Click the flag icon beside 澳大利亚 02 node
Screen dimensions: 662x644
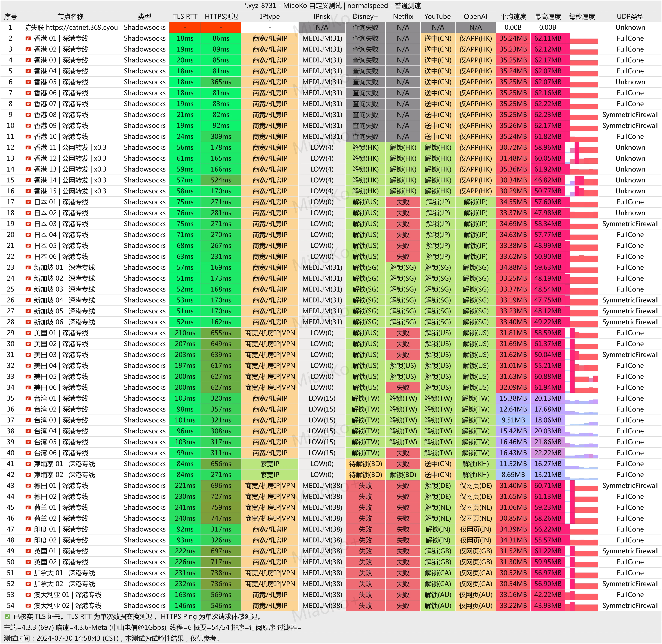coord(28,606)
